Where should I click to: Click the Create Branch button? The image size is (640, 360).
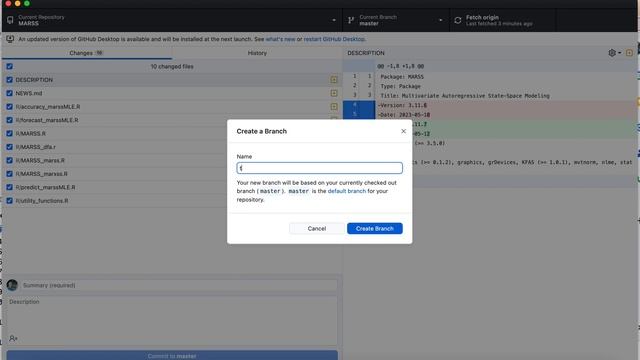coord(375,229)
